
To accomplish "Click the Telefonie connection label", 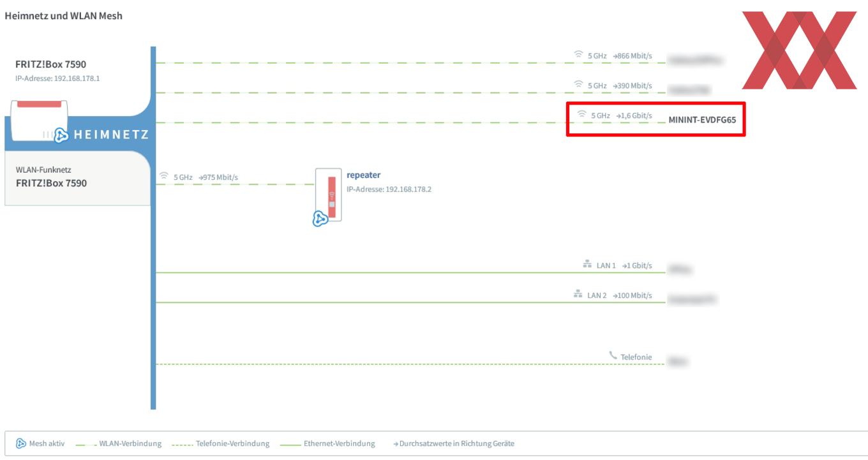I will (x=636, y=357).
